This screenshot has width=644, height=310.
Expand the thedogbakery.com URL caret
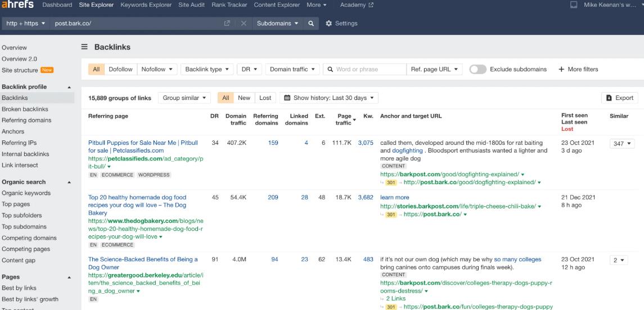(161, 237)
